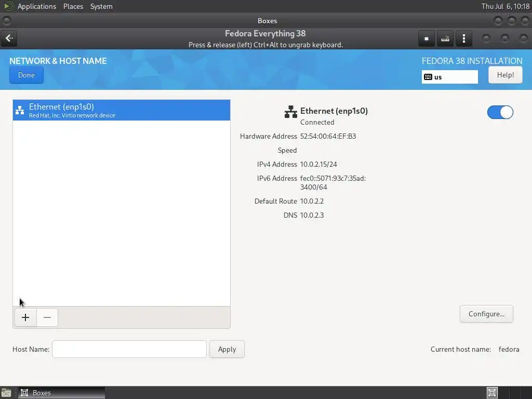Click the Default Route value 10.0.2.2
532x399 pixels.
(312, 201)
